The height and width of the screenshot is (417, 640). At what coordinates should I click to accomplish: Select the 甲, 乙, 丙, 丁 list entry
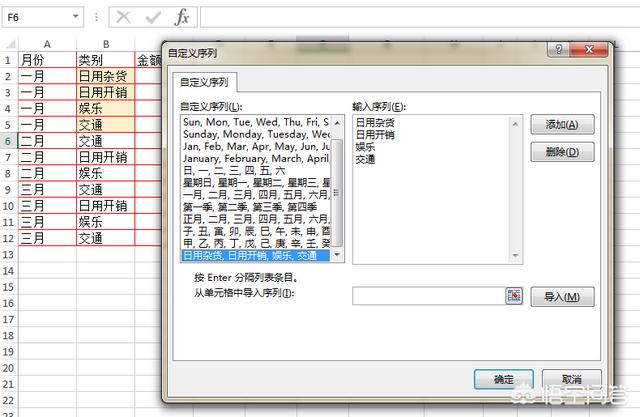click(256, 244)
